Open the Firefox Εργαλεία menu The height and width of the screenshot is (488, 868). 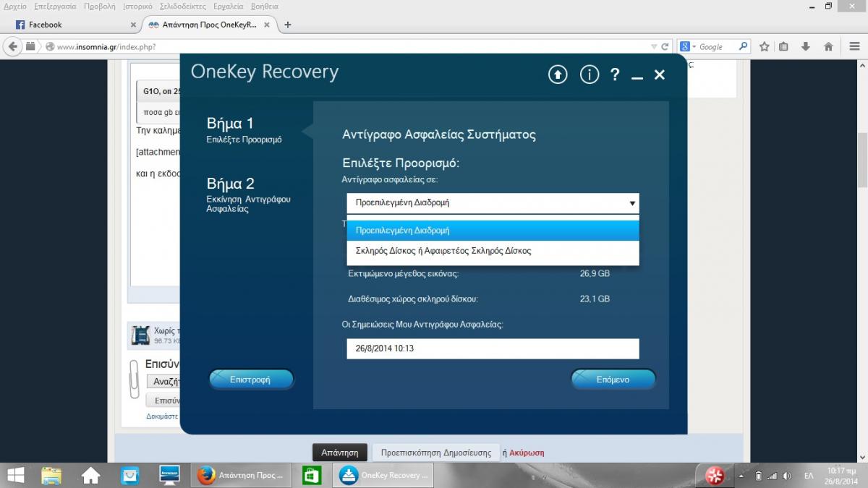(x=229, y=6)
